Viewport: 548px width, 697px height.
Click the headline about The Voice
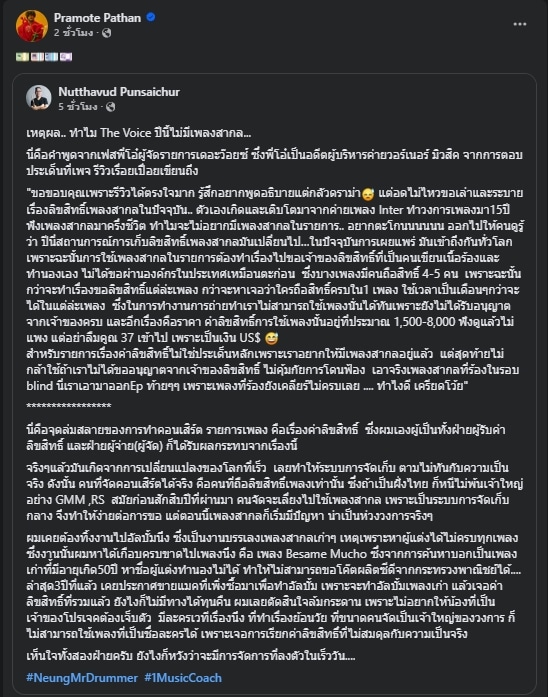139,133
